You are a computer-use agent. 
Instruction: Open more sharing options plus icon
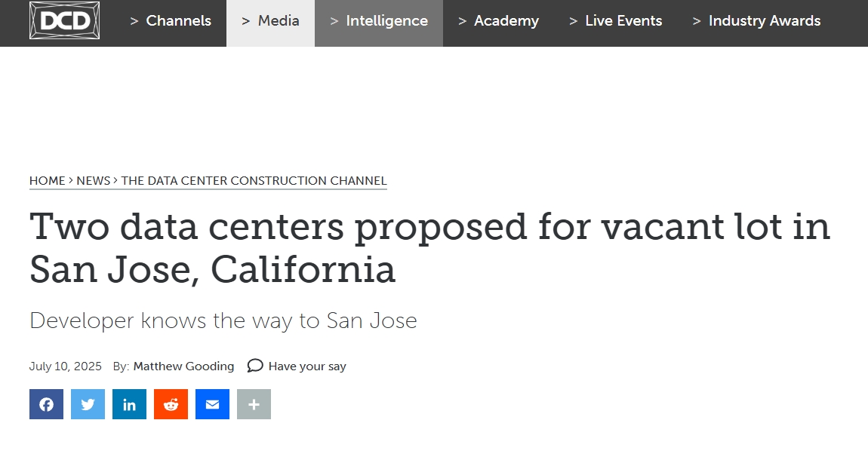pyautogui.click(x=254, y=404)
